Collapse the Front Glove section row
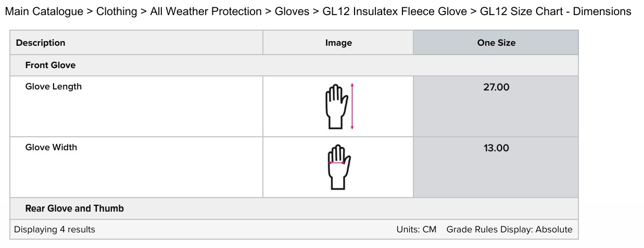The height and width of the screenshot is (248, 644). click(x=50, y=66)
